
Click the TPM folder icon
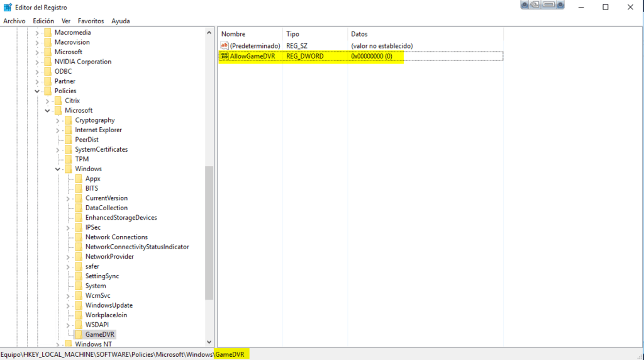coord(69,159)
